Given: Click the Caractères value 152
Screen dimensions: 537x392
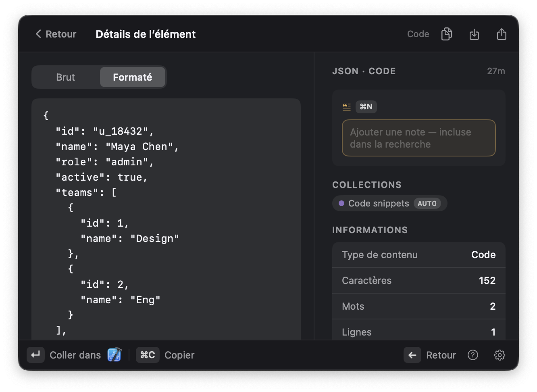Looking at the screenshot, I should 487,280.
